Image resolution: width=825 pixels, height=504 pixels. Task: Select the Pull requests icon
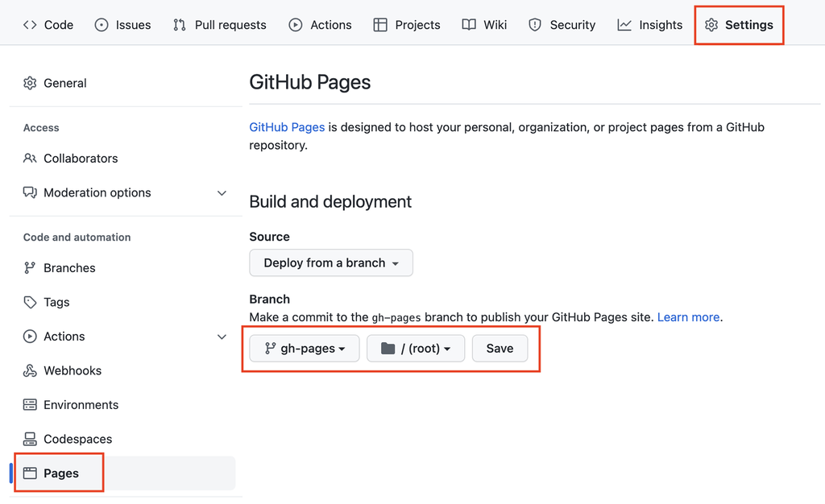pos(178,24)
